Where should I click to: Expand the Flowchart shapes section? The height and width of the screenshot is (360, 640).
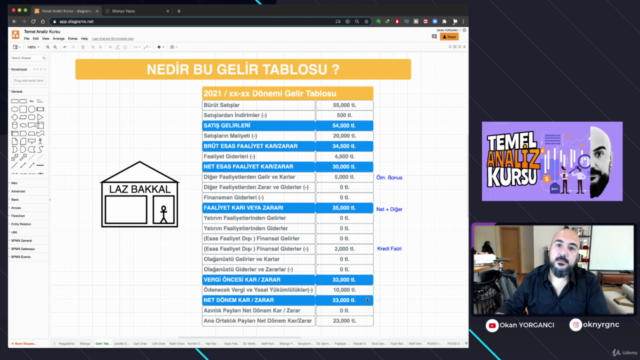click(27, 216)
